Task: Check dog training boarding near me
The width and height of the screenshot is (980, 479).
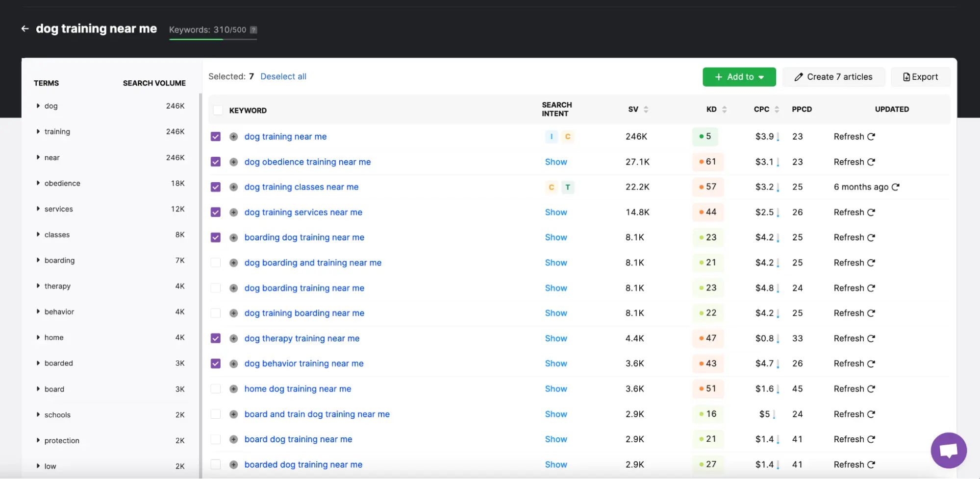Action: coord(216,313)
